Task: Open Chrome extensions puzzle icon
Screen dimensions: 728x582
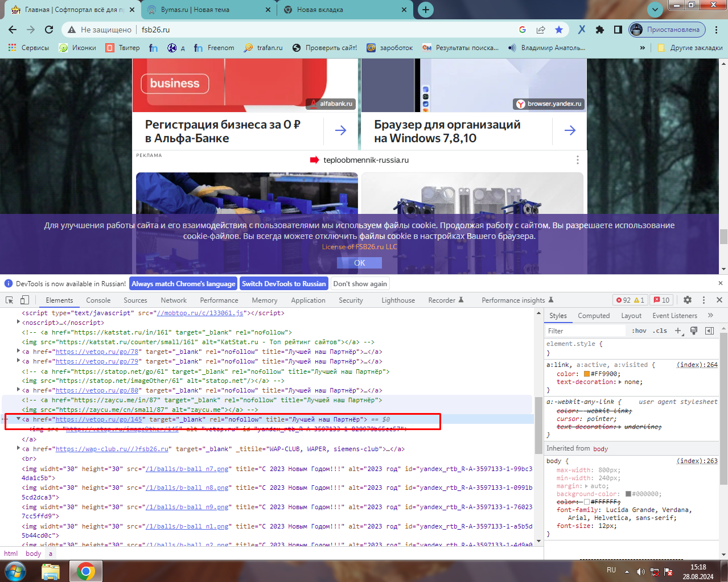Action: [599, 30]
